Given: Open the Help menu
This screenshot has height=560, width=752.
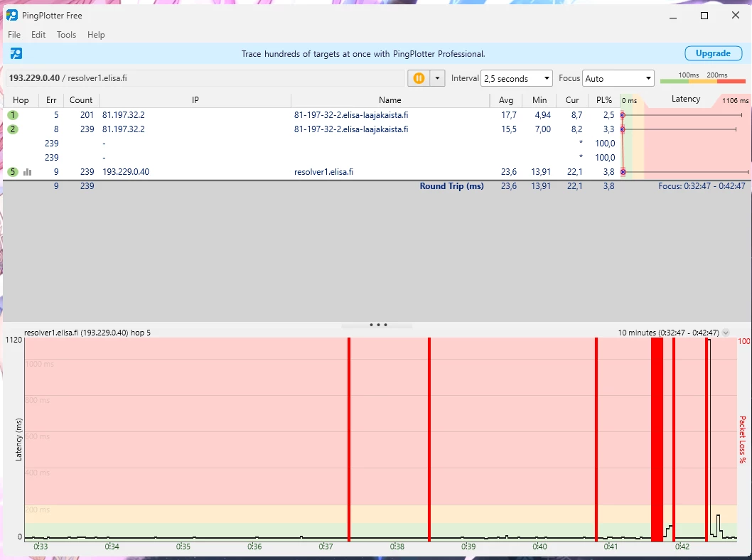Looking at the screenshot, I should [x=96, y=35].
